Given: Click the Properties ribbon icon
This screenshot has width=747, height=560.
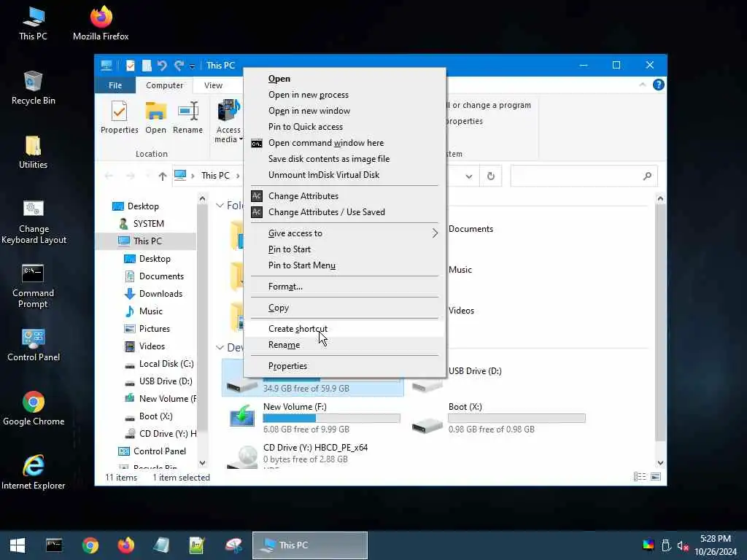Looking at the screenshot, I should click(119, 117).
